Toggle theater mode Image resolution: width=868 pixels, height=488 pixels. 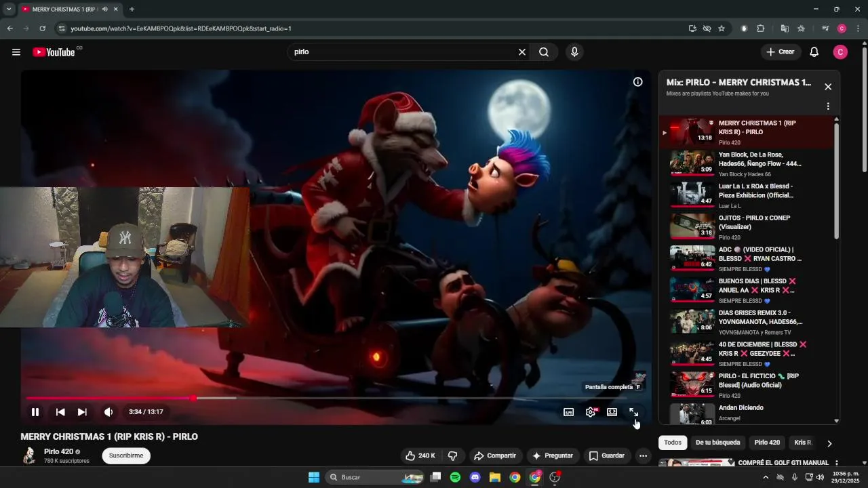612,412
